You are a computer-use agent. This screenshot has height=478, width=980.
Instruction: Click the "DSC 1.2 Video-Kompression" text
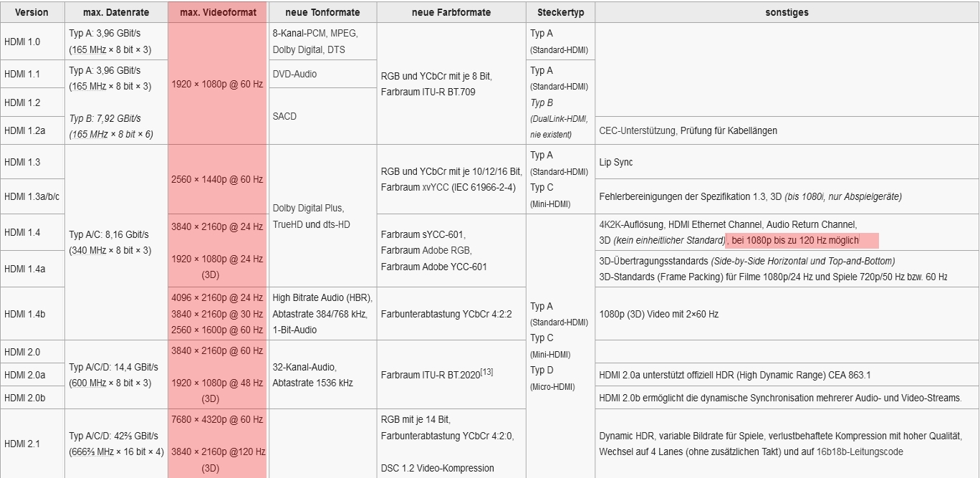click(437, 468)
